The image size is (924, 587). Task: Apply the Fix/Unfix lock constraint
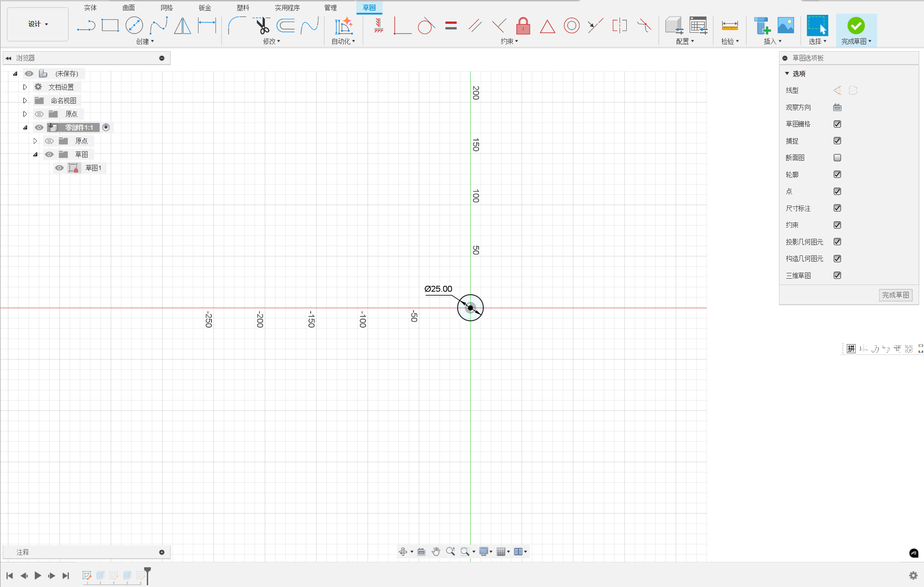click(523, 26)
